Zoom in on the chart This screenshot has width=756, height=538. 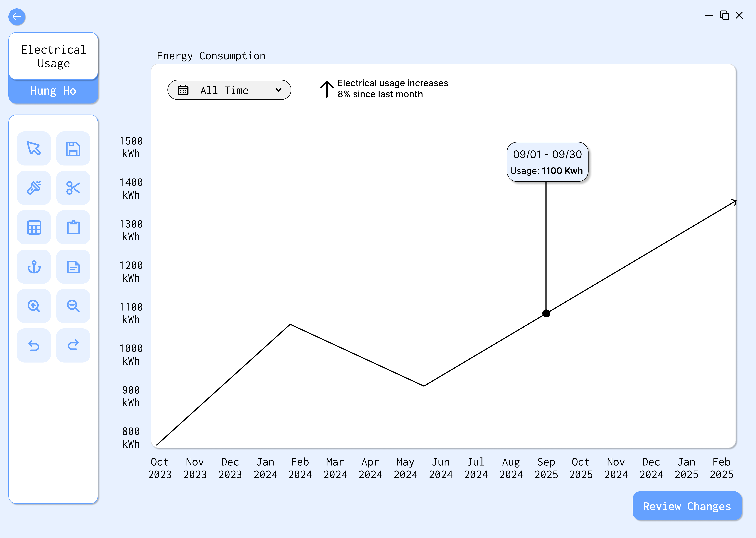click(34, 306)
